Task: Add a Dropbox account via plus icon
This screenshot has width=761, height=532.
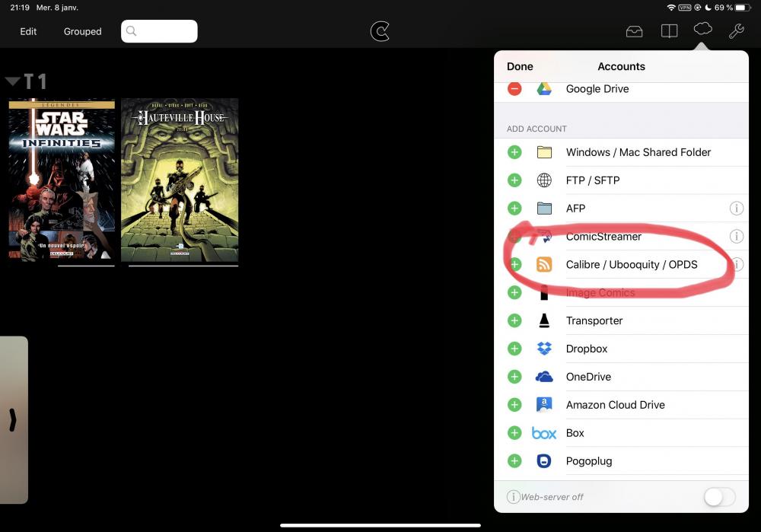Action: click(514, 349)
